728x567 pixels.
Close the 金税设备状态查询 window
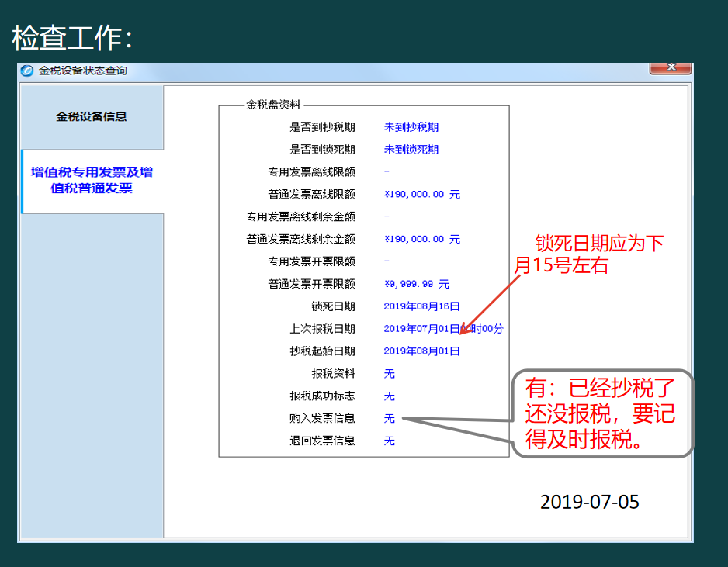[x=671, y=67]
